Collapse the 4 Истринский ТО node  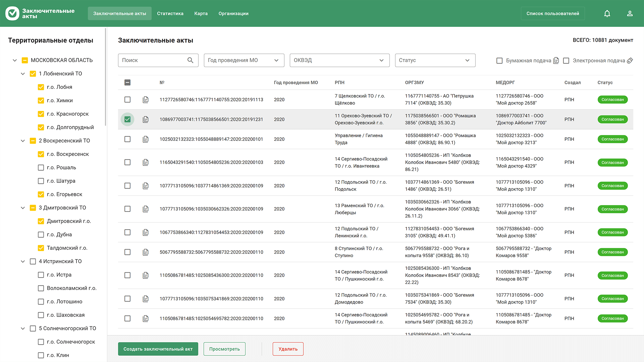coord(23,261)
